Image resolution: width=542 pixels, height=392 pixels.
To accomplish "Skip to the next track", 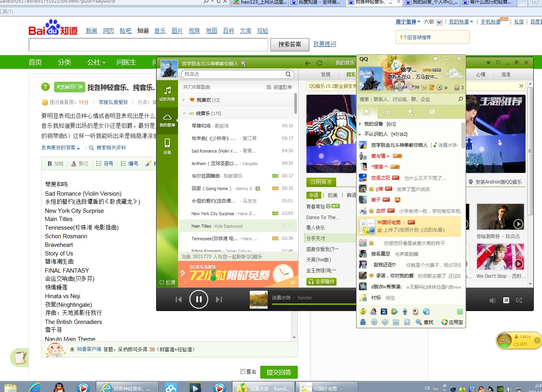I will tap(219, 299).
